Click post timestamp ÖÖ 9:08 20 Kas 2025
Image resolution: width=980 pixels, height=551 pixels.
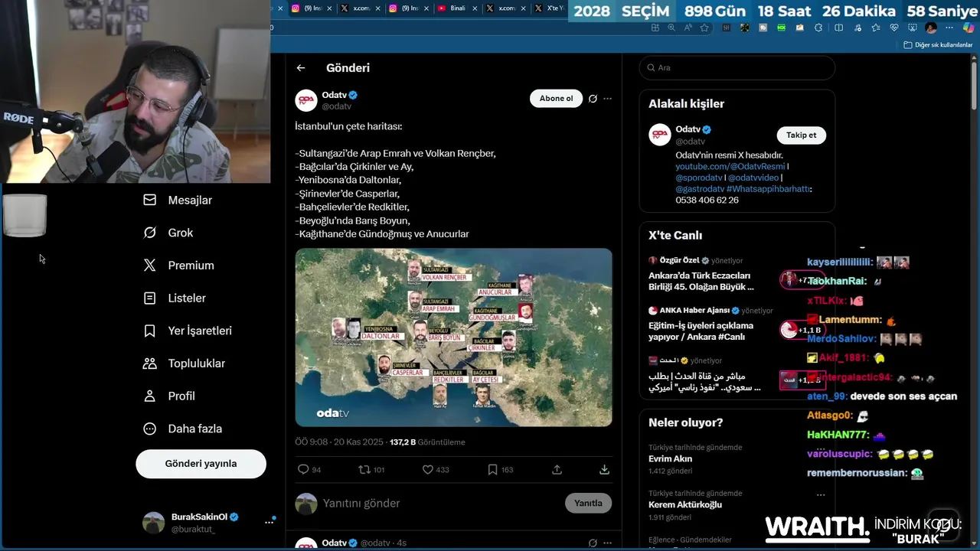coord(339,442)
